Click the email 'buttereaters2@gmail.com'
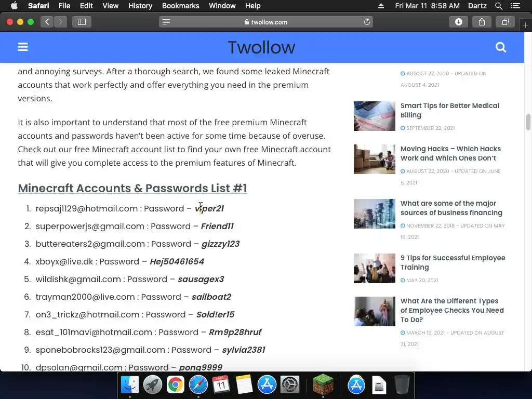The height and width of the screenshot is (399, 532). tap(90, 244)
